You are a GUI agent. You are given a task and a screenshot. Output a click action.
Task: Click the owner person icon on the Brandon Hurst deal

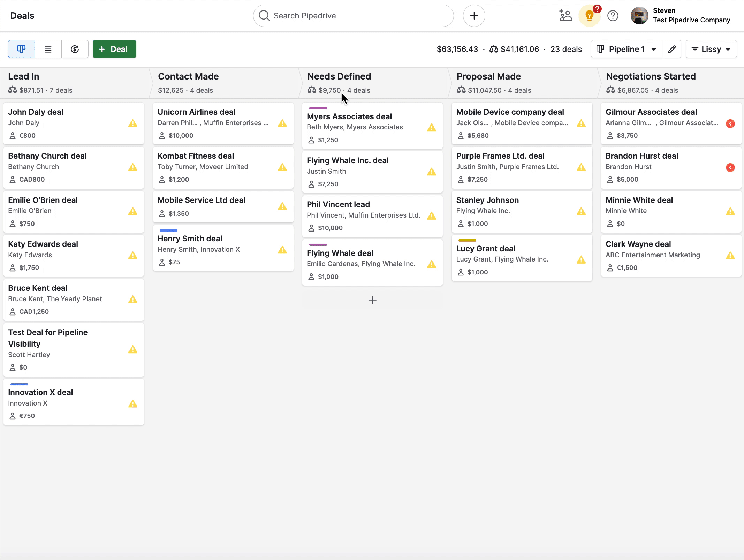[610, 180]
